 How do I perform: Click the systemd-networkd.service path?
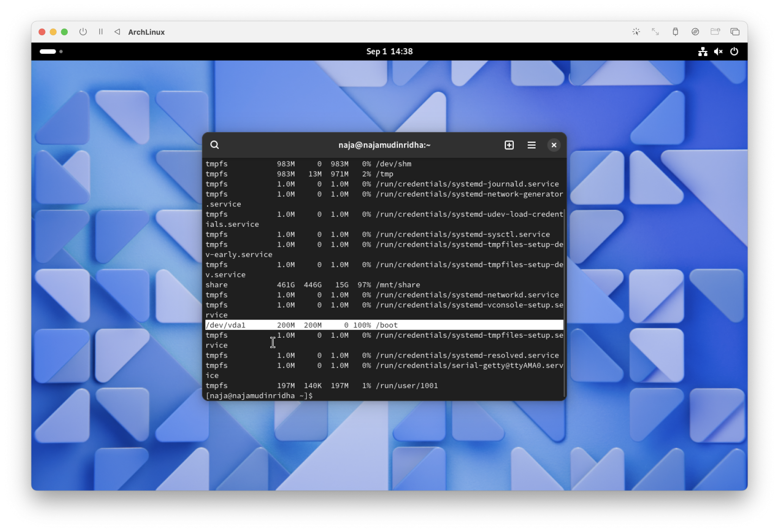tap(467, 295)
